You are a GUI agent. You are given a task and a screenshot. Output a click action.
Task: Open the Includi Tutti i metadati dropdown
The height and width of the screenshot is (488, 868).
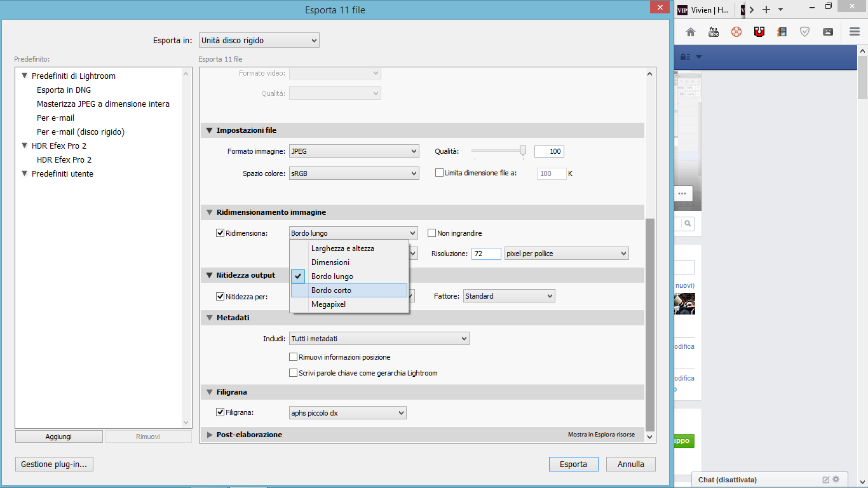click(379, 339)
